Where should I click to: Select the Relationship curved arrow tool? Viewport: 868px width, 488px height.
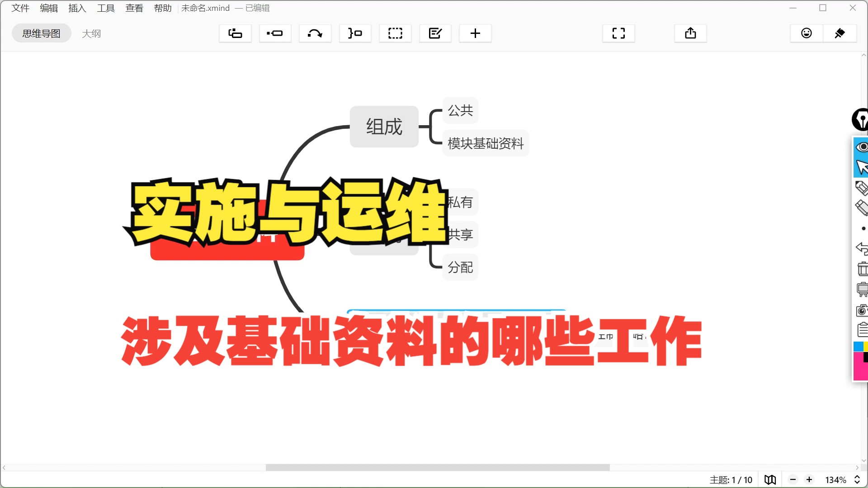(x=315, y=33)
